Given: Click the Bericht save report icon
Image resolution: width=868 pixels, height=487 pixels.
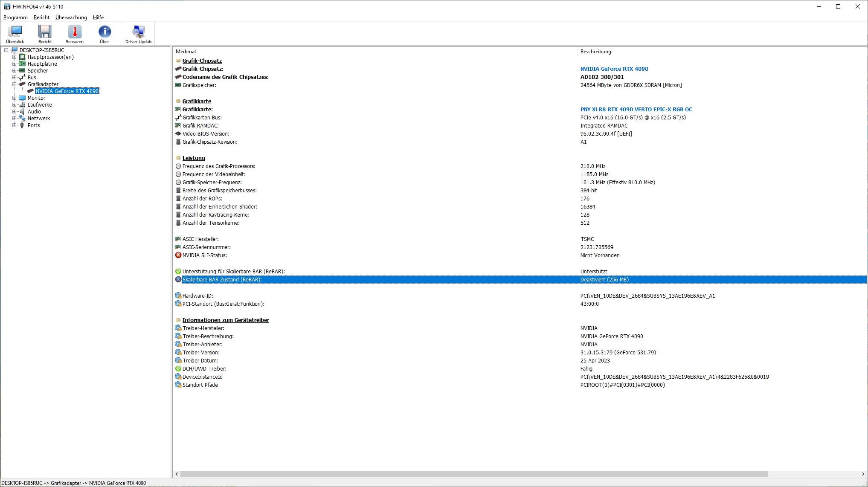Looking at the screenshot, I should click(45, 32).
